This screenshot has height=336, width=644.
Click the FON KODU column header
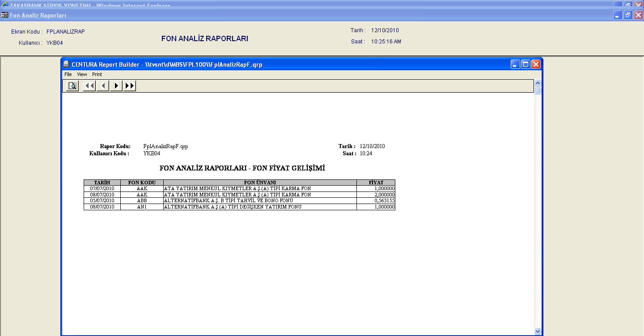click(142, 183)
